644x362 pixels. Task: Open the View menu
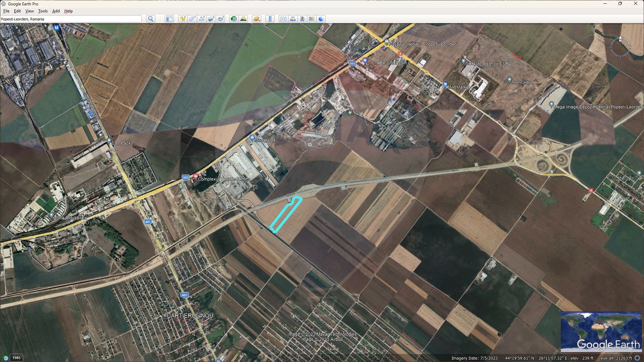click(x=30, y=11)
